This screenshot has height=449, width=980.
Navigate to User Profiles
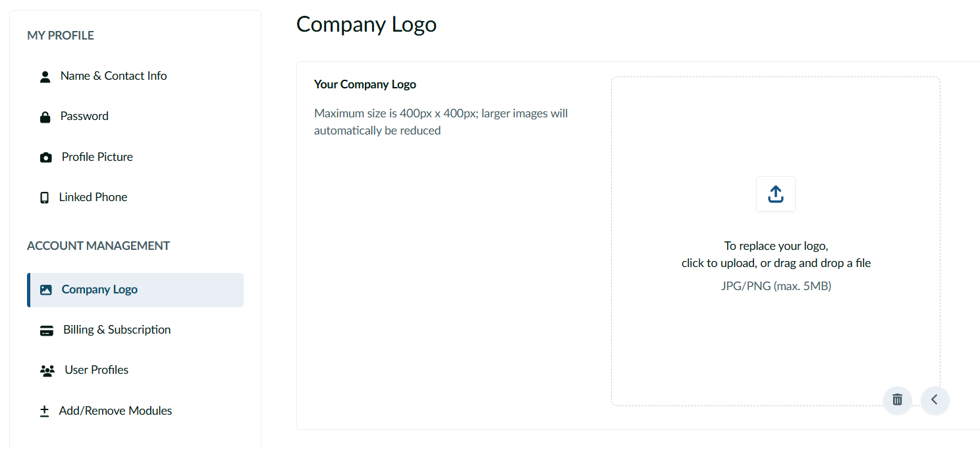pos(96,370)
